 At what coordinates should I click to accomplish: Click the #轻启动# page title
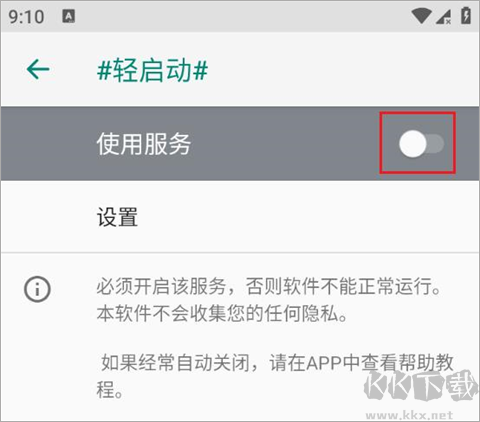(x=152, y=71)
